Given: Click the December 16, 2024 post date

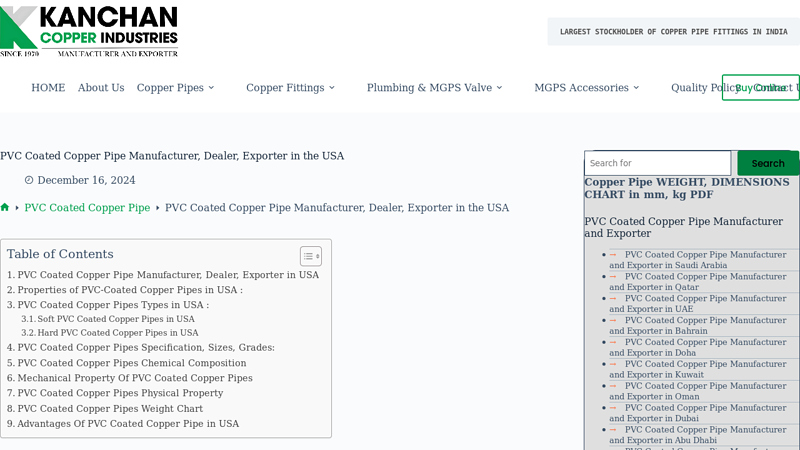Looking at the screenshot, I should (x=86, y=180).
